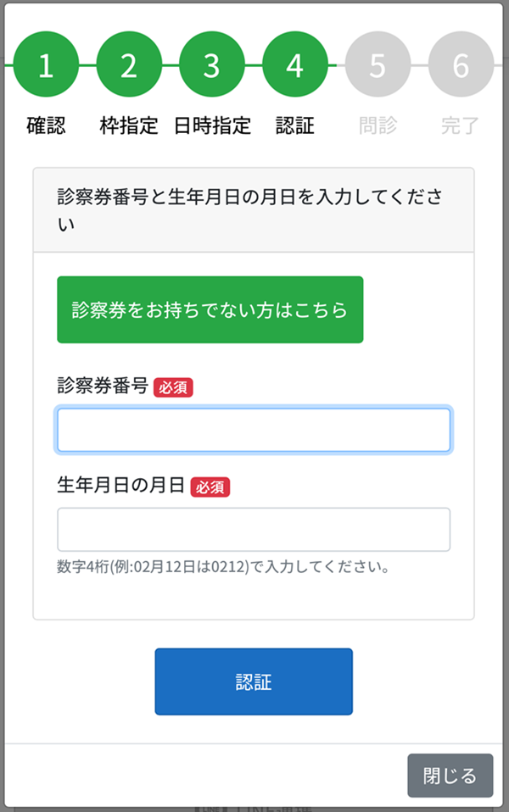The height and width of the screenshot is (812, 509).
Task: Close the dialog with 閉じる button
Action: pos(450,776)
